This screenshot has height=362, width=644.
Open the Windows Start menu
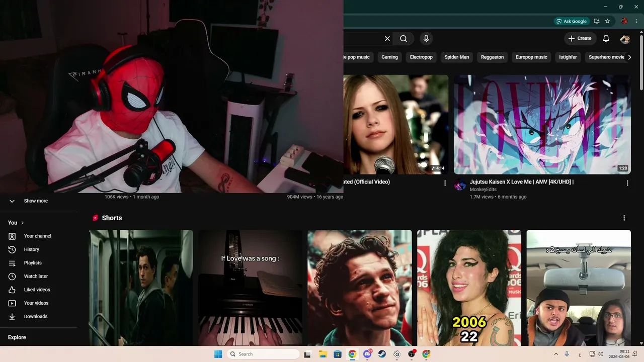click(218, 354)
